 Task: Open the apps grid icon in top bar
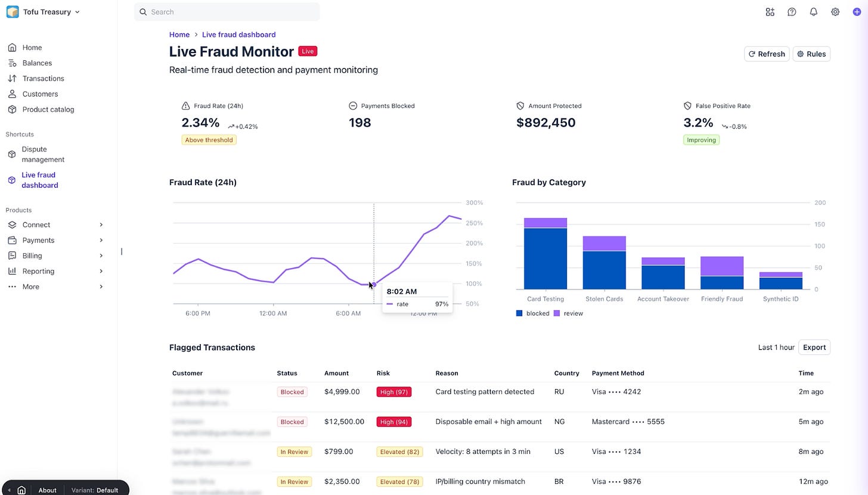pyautogui.click(x=770, y=12)
